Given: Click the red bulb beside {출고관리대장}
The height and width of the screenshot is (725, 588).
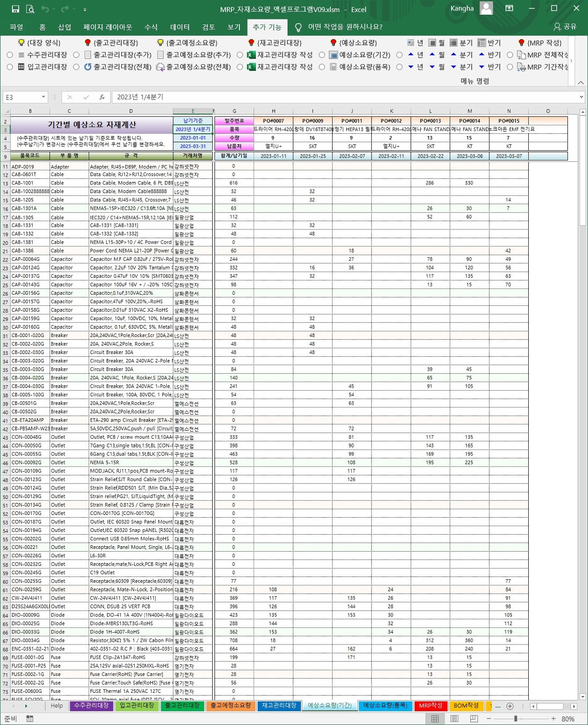Looking at the screenshot, I should tap(88, 42).
